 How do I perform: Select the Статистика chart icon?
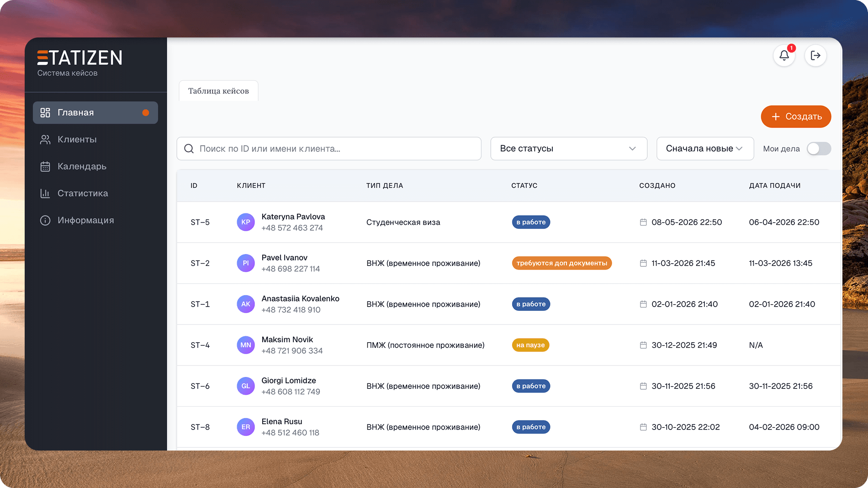point(45,193)
